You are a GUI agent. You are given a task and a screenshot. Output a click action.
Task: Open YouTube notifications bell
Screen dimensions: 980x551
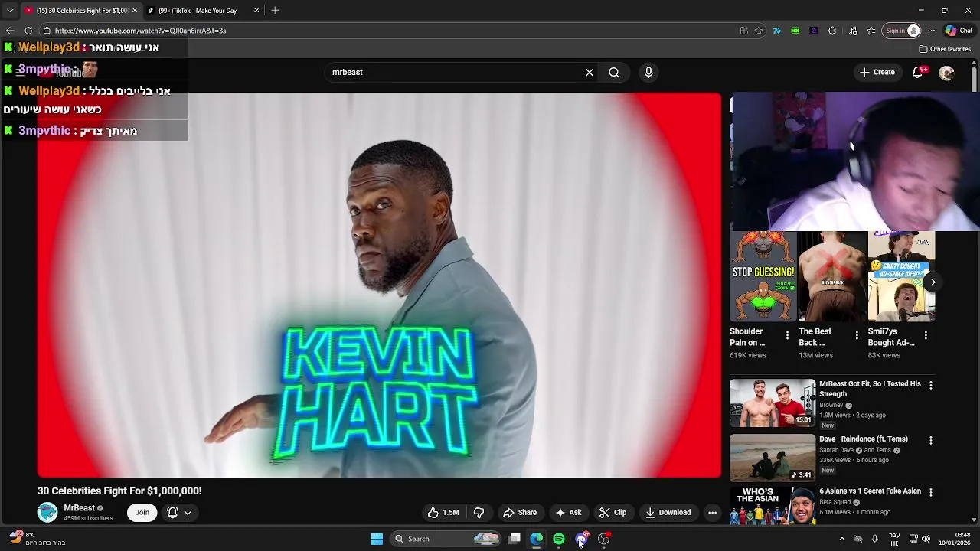click(917, 72)
